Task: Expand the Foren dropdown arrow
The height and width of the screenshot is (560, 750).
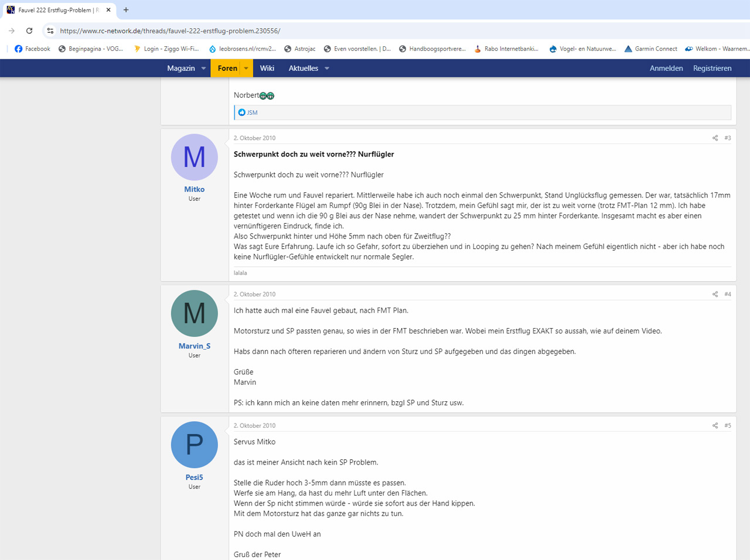Action: 246,69
